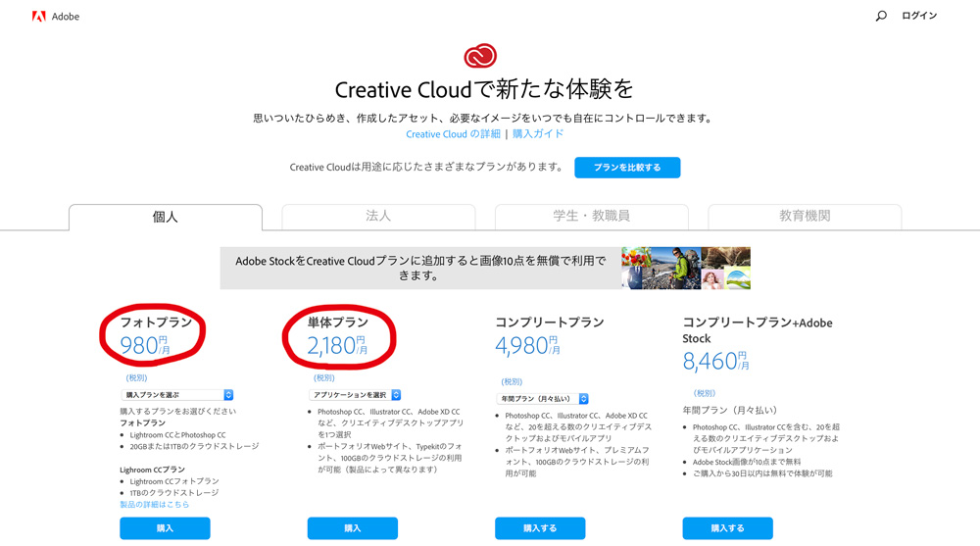Image resolution: width=980 pixels, height=546 pixels.
Task: Click 購入する button under コンプリートプラン 4,980円
Action: (540, 528)
